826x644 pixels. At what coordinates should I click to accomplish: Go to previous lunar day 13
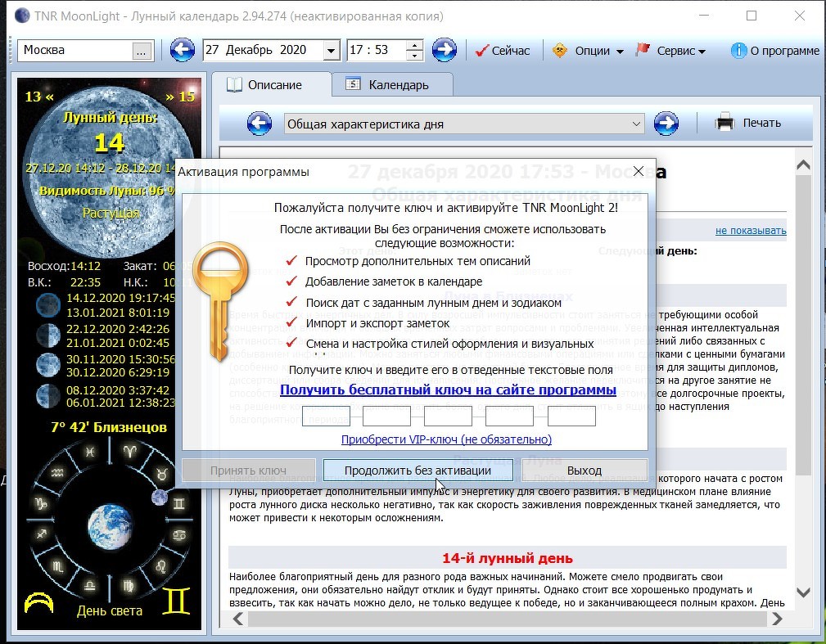(39, 97)
